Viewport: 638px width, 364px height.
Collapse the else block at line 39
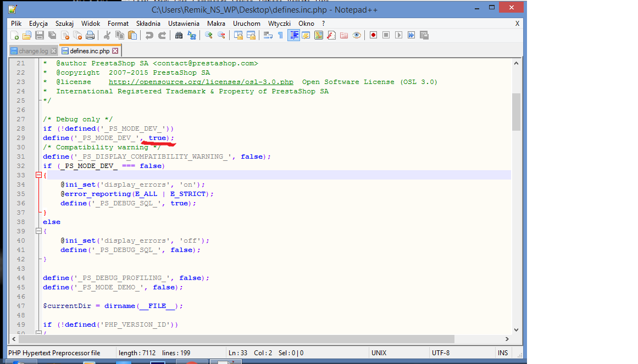pyautogui.click(x=38, y=231)
